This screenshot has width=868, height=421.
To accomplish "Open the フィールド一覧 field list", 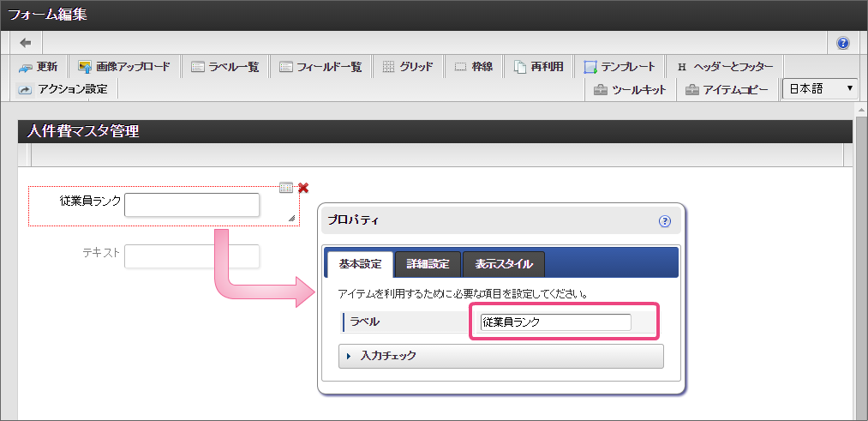I will [321, 67].
